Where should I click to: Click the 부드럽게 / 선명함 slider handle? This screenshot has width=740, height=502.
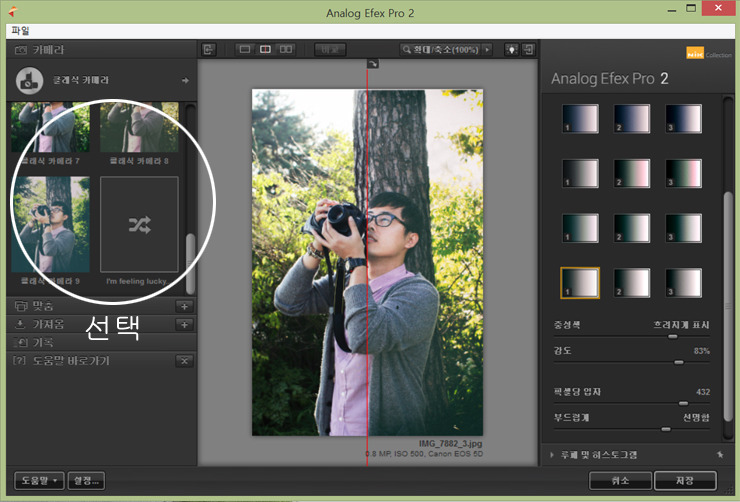pyautogui.click(x=666, y=429)
